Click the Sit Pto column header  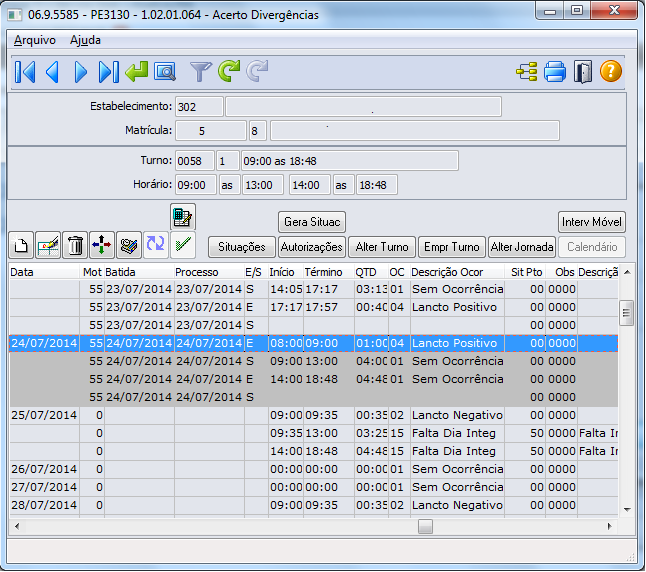tap(526, 272)
